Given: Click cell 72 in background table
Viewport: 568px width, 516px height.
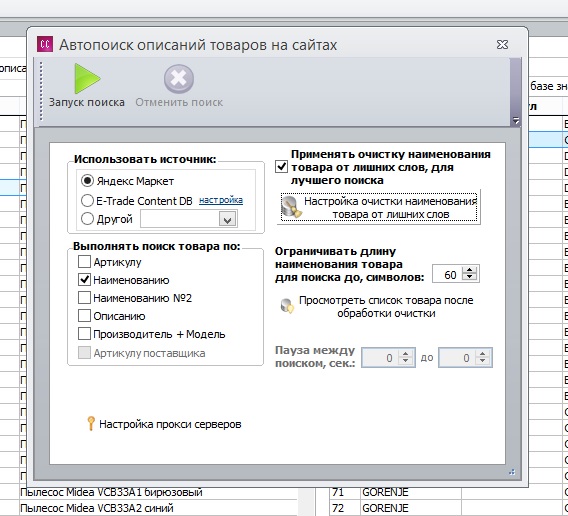Looking at the screenshot, I should [344, 508].
